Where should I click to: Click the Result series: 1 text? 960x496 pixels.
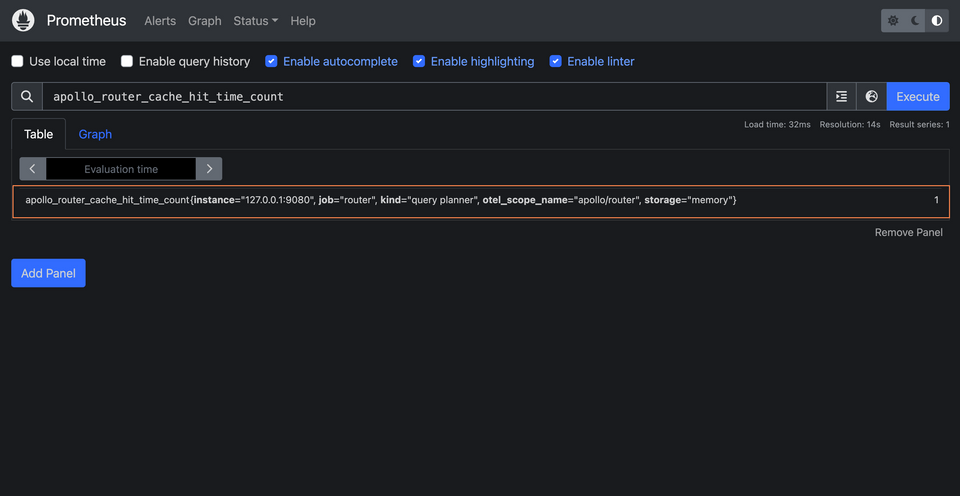(920, 124)
